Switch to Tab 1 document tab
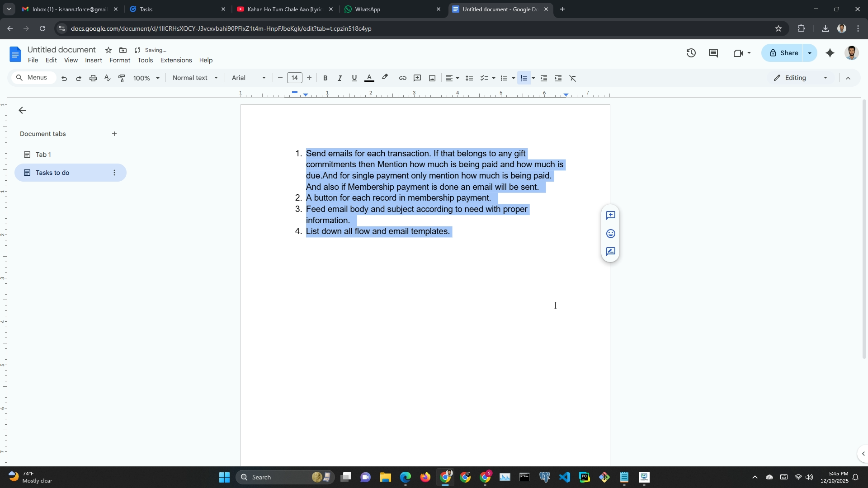Viewport: 868px width, 488px height. click(43, 155)
